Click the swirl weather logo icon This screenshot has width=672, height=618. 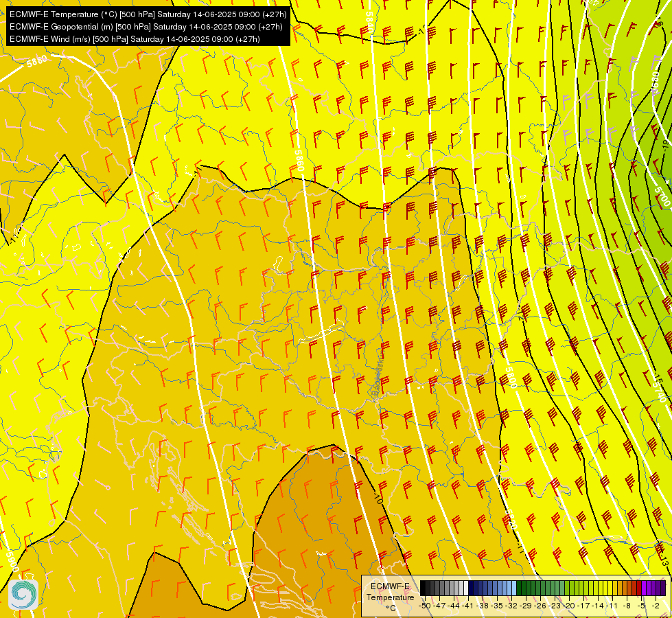23,595
